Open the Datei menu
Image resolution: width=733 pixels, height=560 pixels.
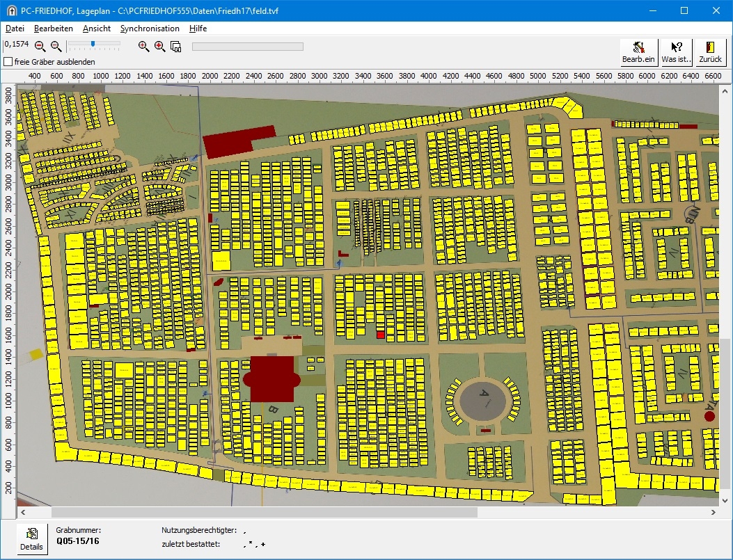(x=15, y=29)
